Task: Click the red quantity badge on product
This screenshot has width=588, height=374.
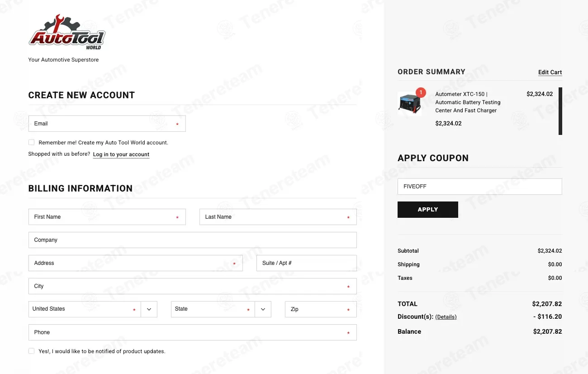Action: 421,93
